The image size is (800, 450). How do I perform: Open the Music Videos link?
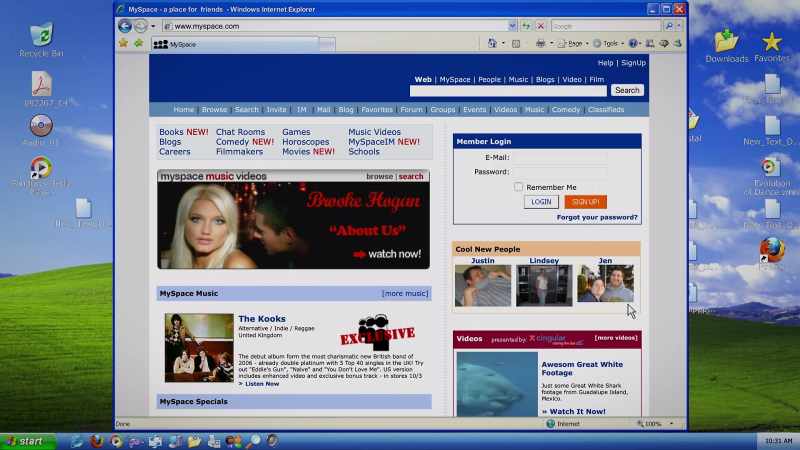pyautogui.click(x=374, y=132)
